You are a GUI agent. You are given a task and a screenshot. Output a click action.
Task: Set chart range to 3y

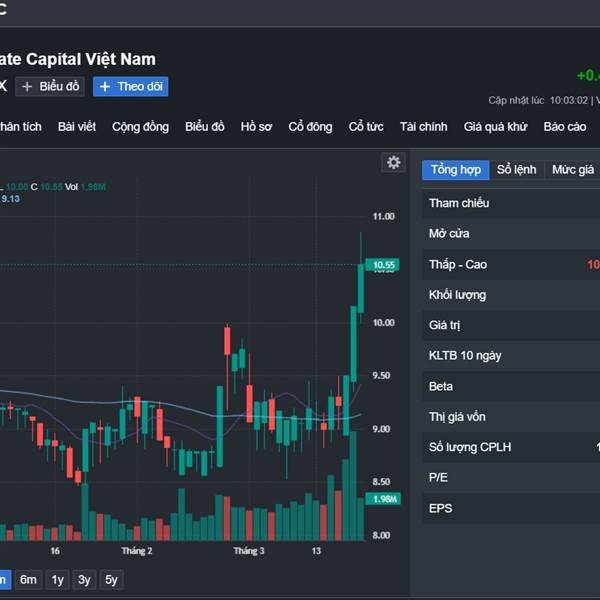point(85,580)
